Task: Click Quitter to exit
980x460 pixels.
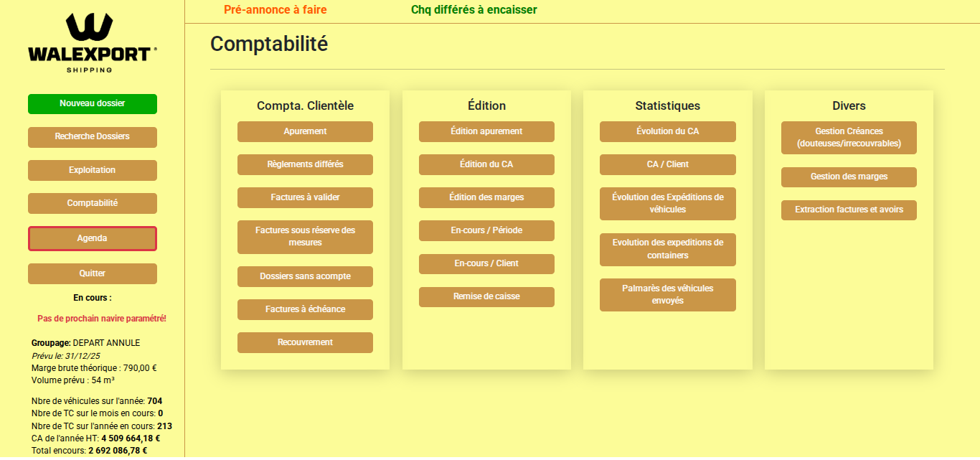Action: 92,273
